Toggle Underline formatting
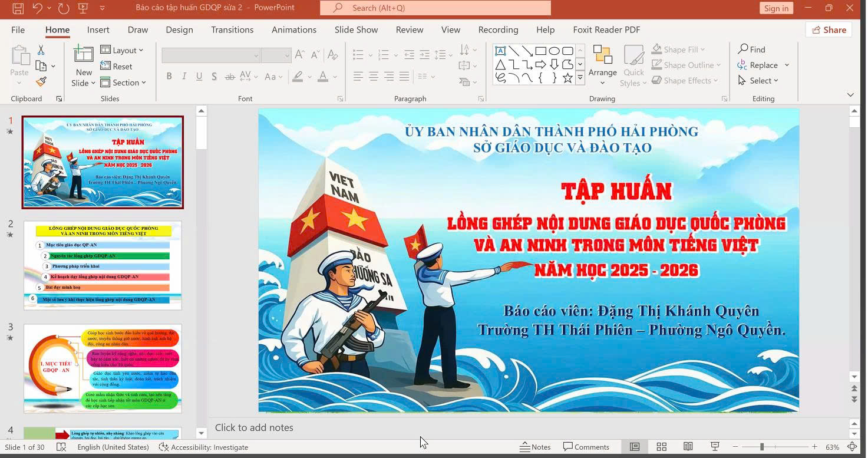This screenshot has height=458, width=868. (199, 76)
